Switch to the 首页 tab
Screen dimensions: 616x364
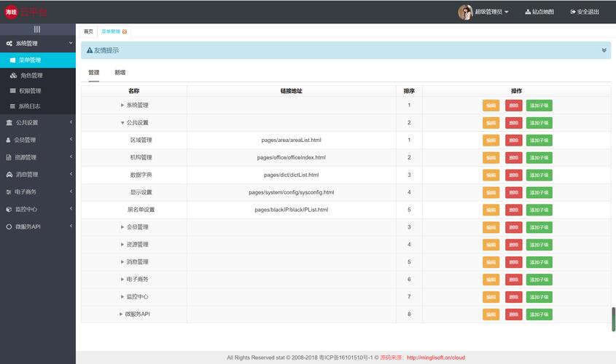(88, 31)
